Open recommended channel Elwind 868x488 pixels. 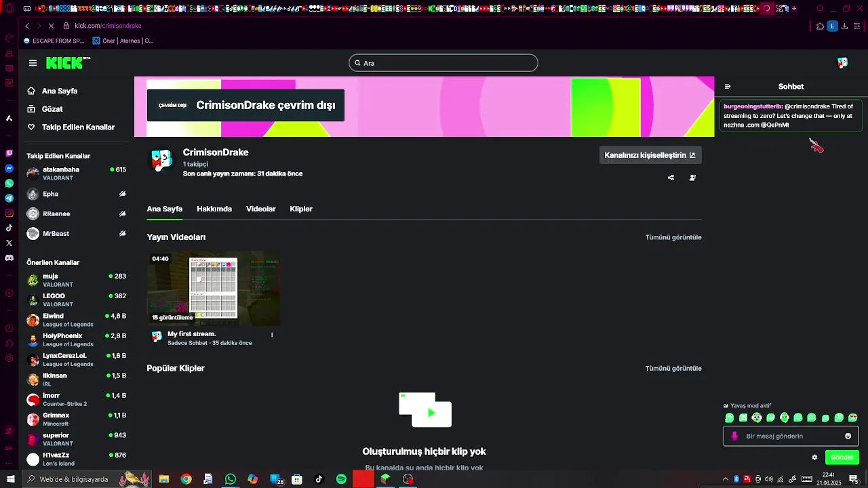point(76,320)
